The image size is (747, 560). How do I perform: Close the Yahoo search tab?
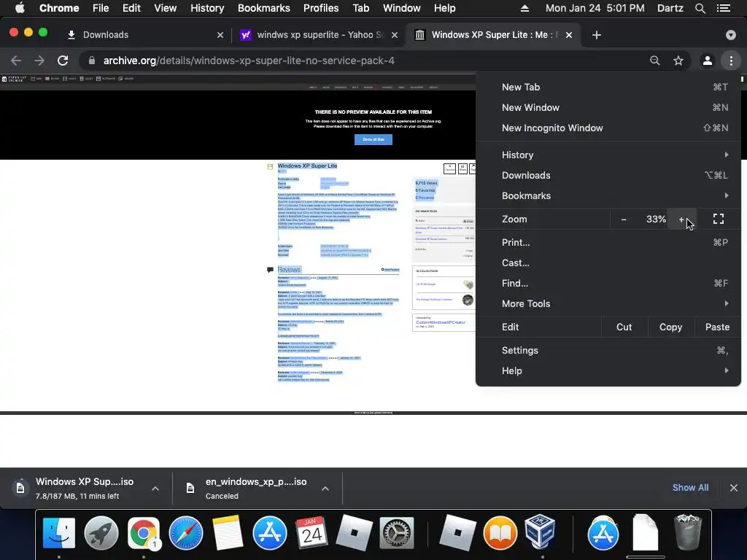click(395, 35)
